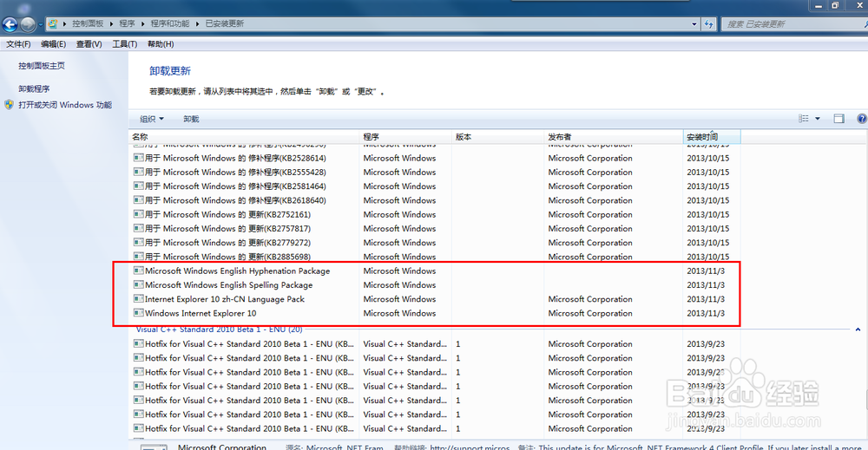
Task: Click Microsoft Corporation publisher of KB2555428 row
Action: (590, 173)
